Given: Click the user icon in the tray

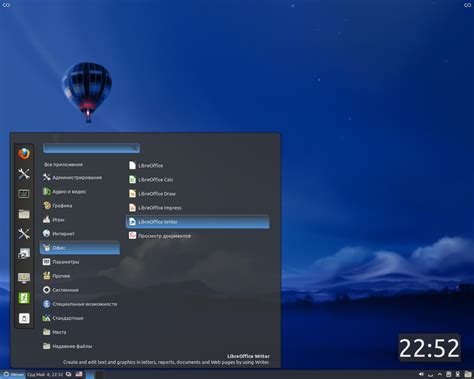Looking at the screenshot, I should tap(458, 374).
